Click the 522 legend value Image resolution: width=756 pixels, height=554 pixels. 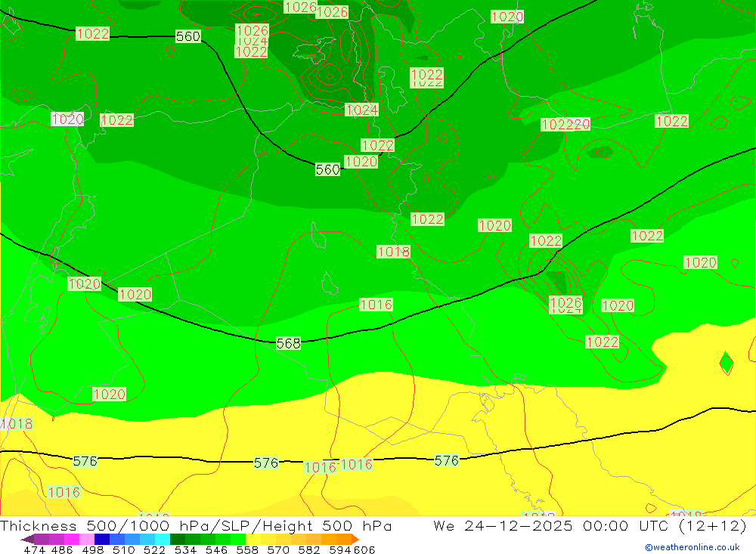[154, 550]
